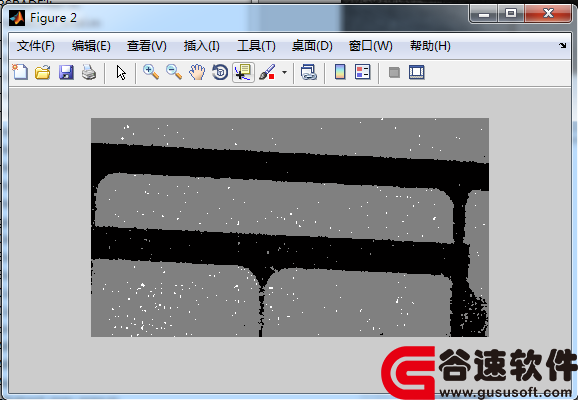Print the figure using the printer icon
The image size is (578, 400).
click(89, 72)
